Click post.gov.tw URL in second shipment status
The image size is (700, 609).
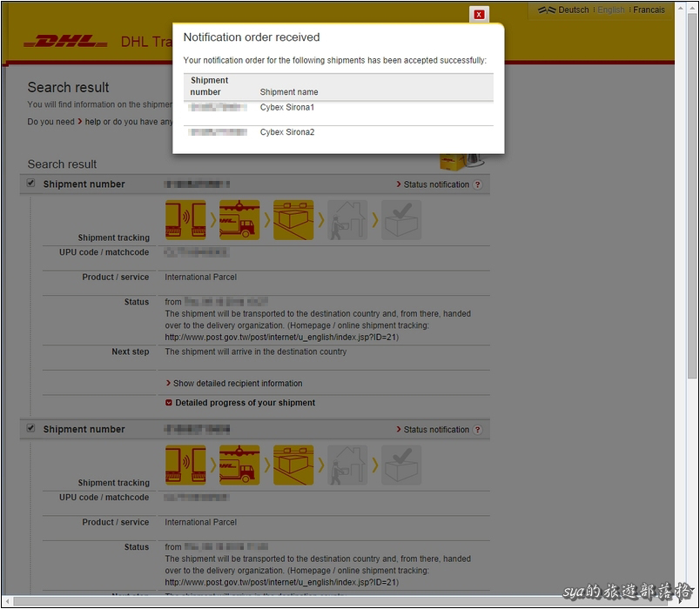tap(281, 582)
